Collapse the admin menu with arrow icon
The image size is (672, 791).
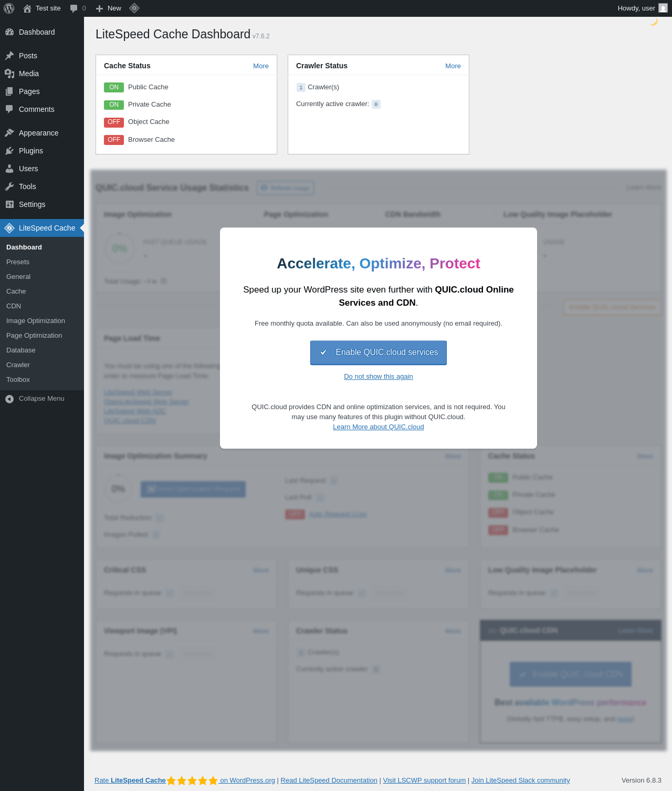9,399
